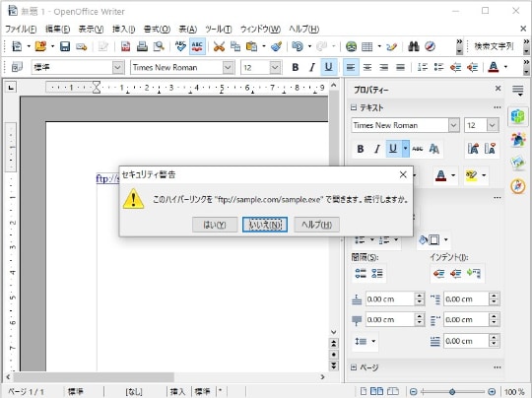Screen dimensions: 532x398
Task: Toggle bullet list in toolbar
Action: [439, 68]
